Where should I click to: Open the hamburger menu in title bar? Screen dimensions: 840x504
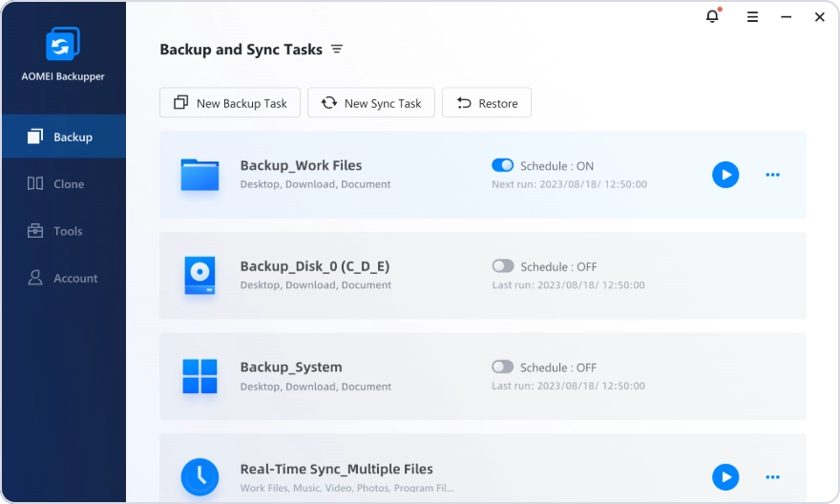tap(752, 16)
